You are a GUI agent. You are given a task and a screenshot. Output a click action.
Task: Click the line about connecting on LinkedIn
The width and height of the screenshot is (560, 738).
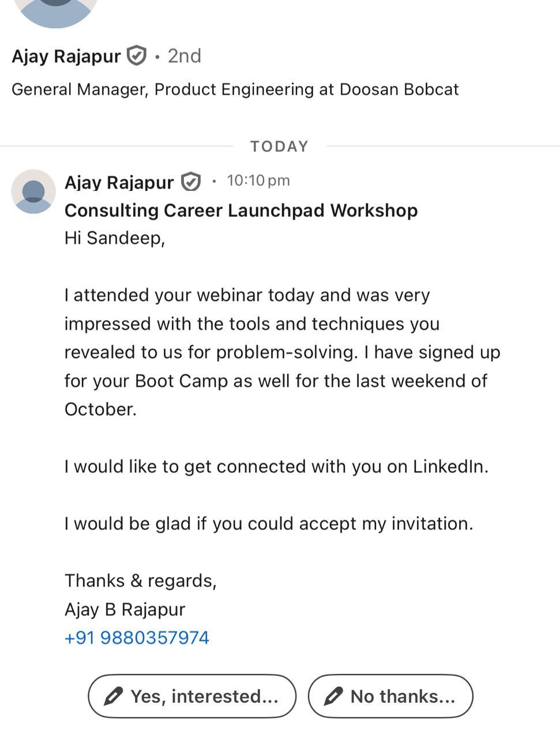[276, 466]
